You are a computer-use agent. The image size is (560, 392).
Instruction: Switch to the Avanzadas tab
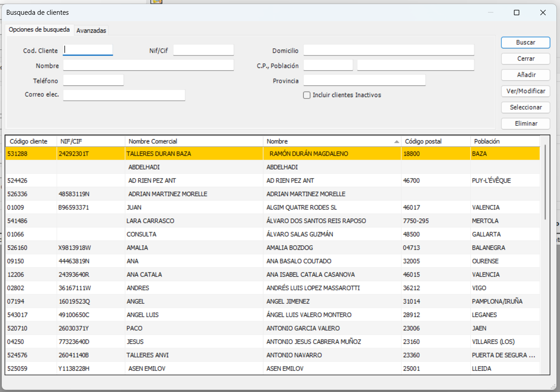point(91,30)
